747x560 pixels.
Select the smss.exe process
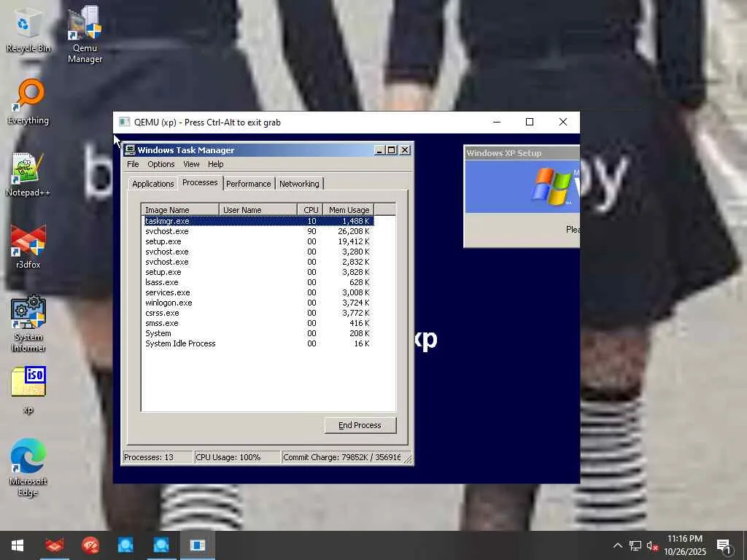(259, 323)
